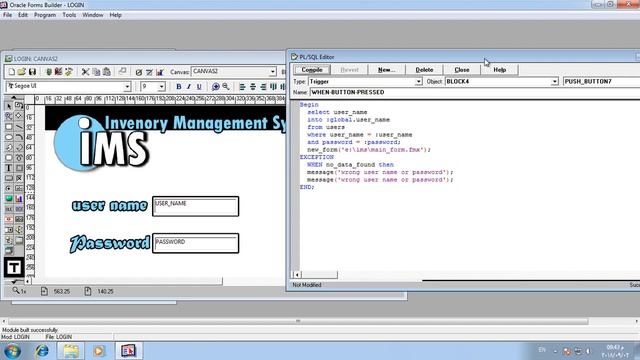This screenshot has height=360, width=640.
Task: Click the Open folder toolbar icon
Action: (22, 72)
